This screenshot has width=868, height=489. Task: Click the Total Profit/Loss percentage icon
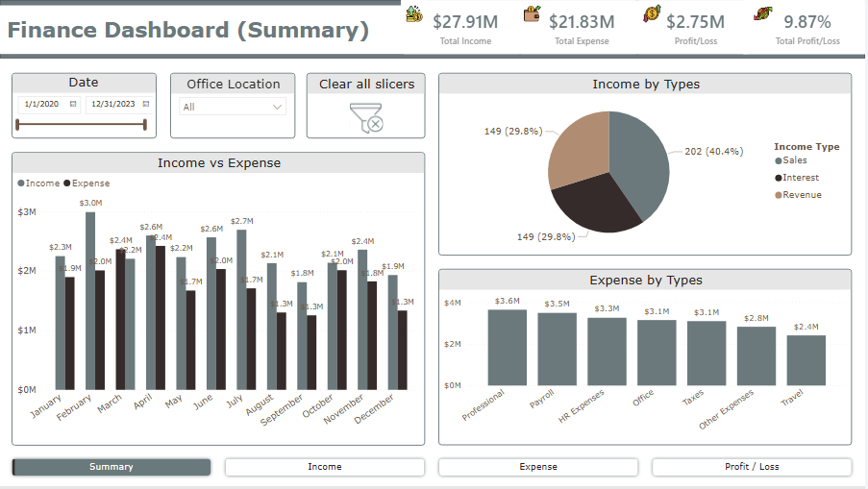coord(764,14)
